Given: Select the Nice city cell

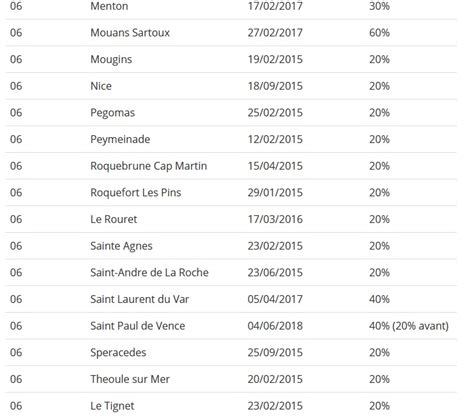Looking at the screenshot, I should pyautogui.click(x=101, y=86).
